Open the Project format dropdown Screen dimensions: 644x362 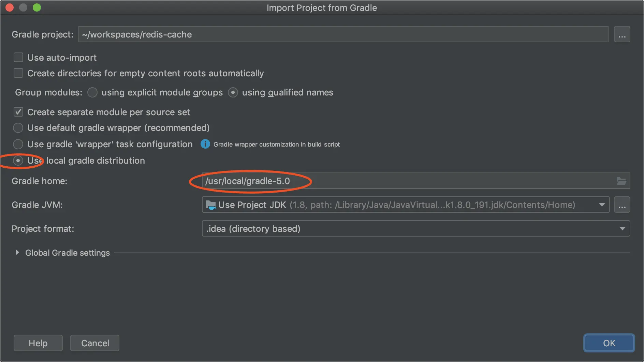(x=622, y=229)
